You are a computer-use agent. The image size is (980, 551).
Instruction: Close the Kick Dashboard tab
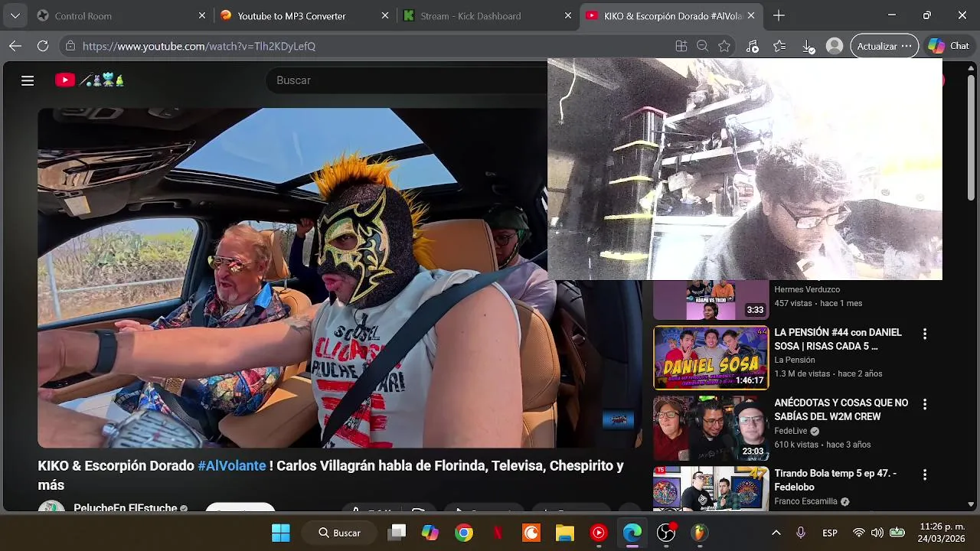pos(568,15)
